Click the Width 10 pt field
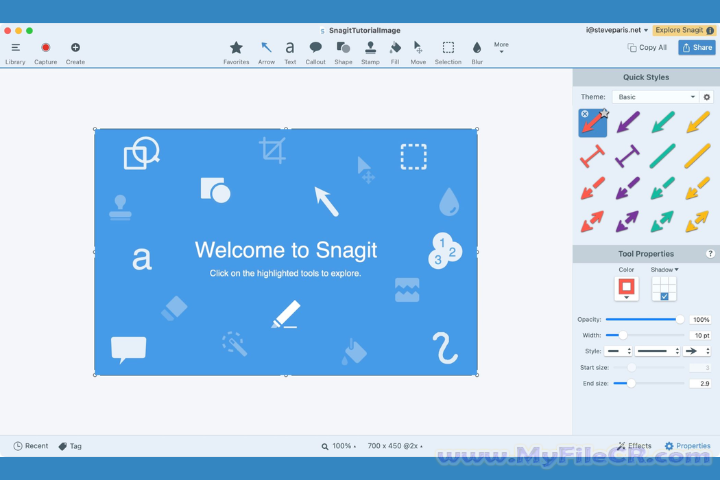This screenshot has height=480, width=720. pos(700,335)
